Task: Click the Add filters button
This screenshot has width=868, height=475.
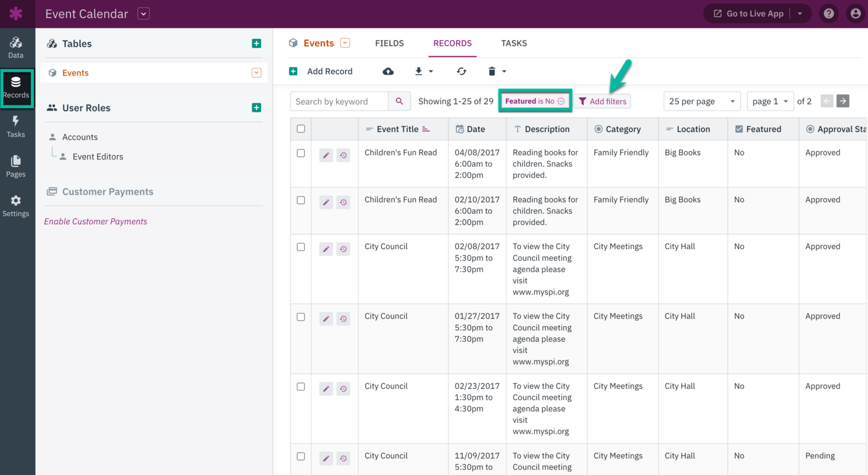Action: [602, 101]
